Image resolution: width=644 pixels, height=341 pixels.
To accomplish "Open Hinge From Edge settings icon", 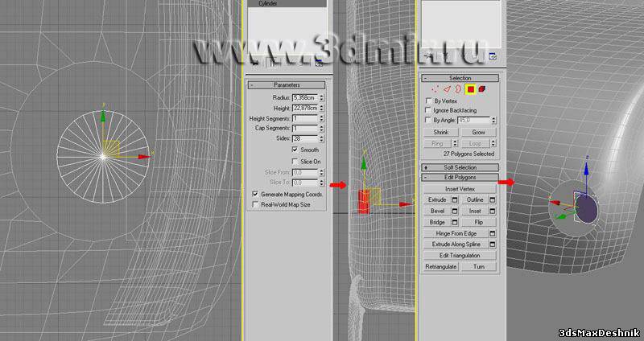I will pos(493,233).
